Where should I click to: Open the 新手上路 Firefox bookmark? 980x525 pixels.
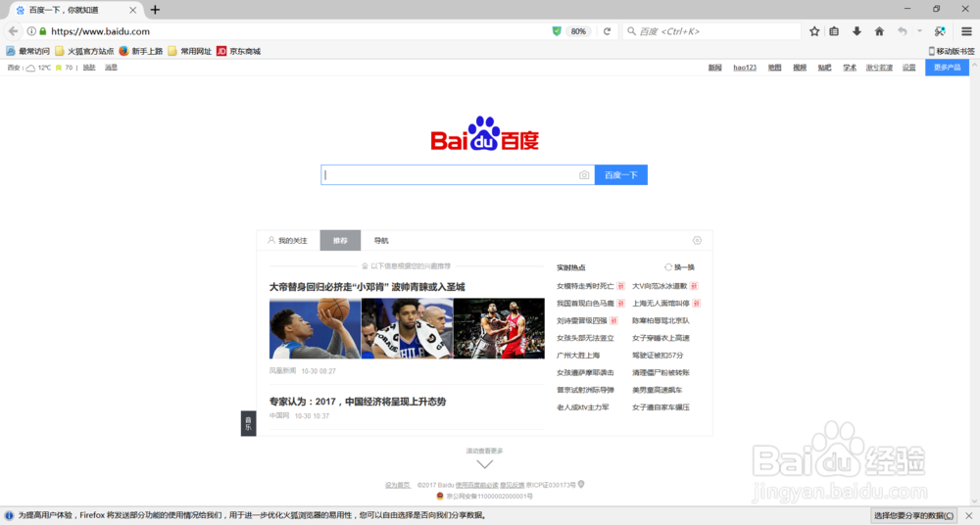pos(141,51)
